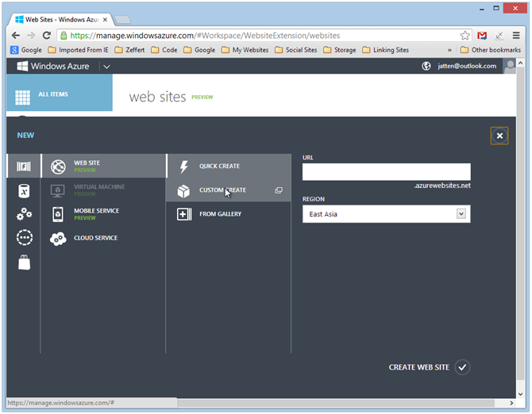This screenshot has width=532, height=414.
Task: Open the Google bookmark
Action: [26, 50]
